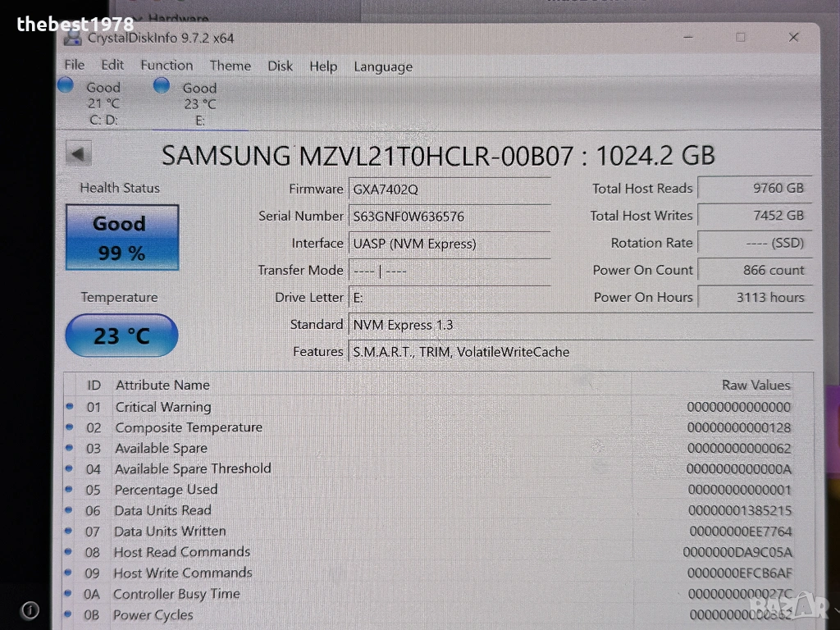Open the File menu
The width and height of the screenshot is (840, 630).
[x=74, y=66]
